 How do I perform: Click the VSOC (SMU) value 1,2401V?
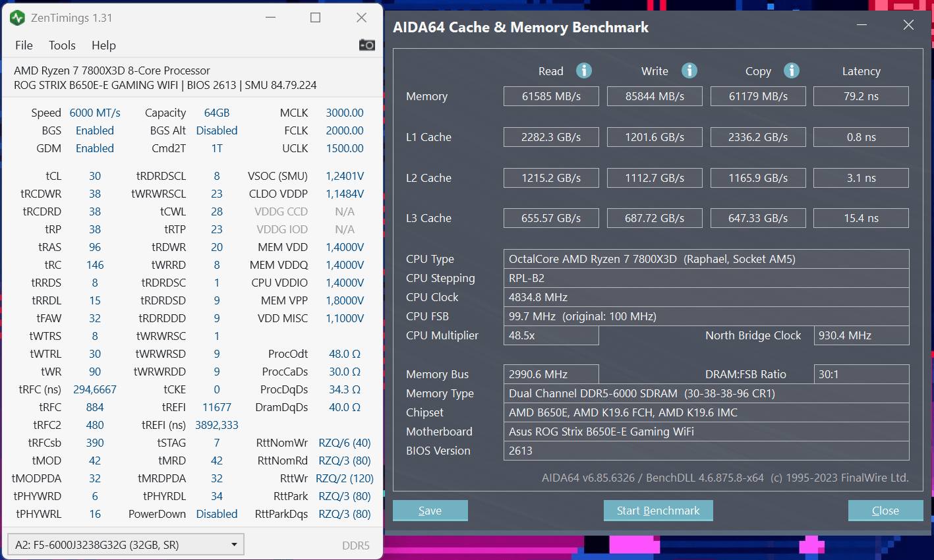pyautogui.click(x=345, y=176)
